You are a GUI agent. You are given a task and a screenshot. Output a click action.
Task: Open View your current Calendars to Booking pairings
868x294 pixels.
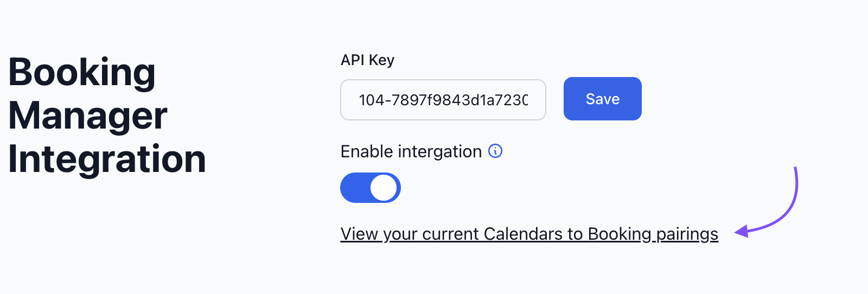pos(529,234)
